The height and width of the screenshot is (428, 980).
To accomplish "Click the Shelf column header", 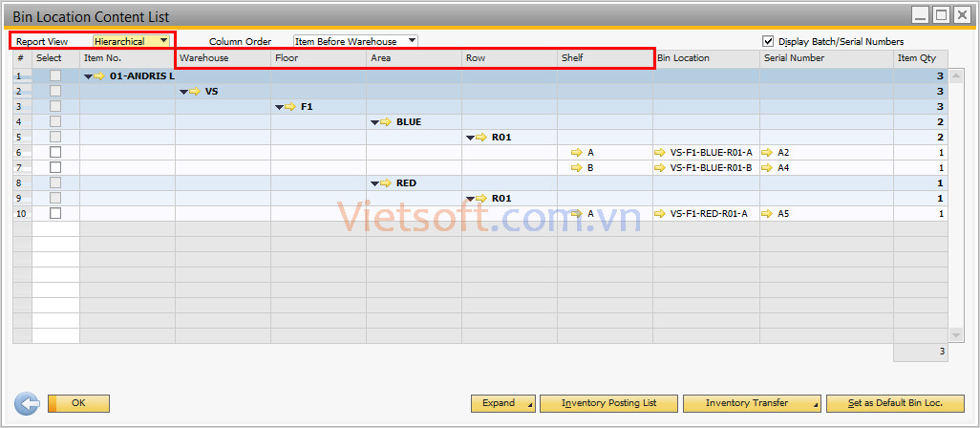I will (605, 58).
